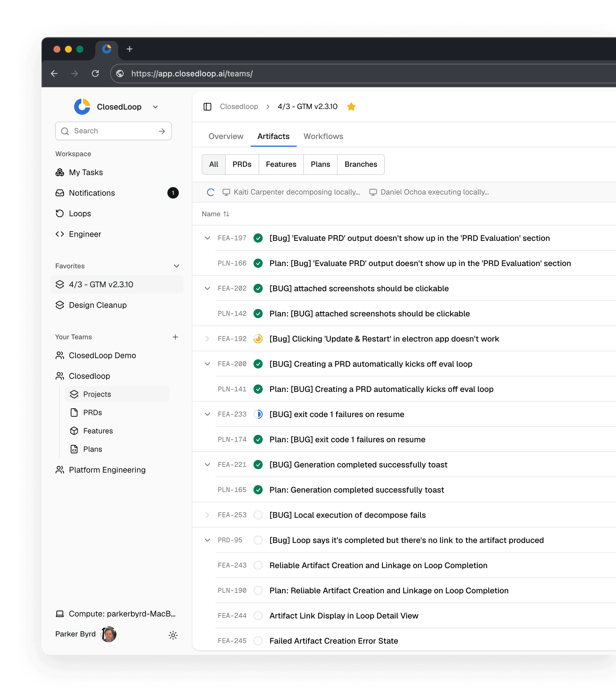Unfavorite the project using the star icon
This screenshot has width=616, height=692.
click(351, 107)
